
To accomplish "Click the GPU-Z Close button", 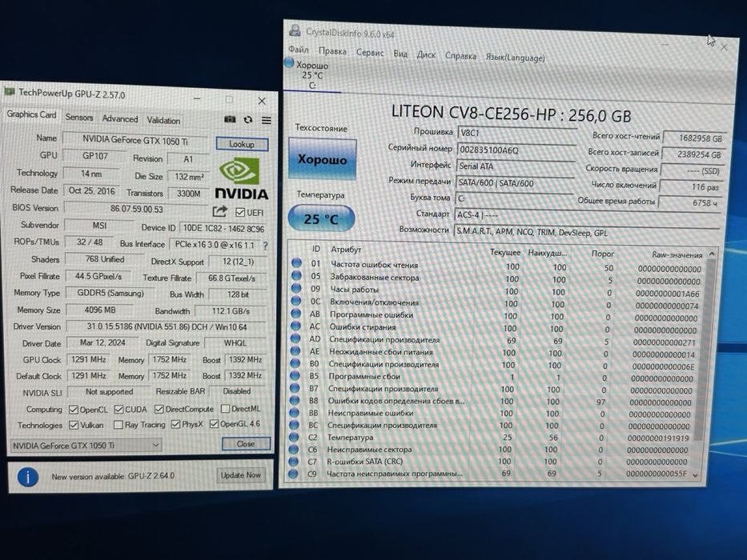I will coord(246,444).
